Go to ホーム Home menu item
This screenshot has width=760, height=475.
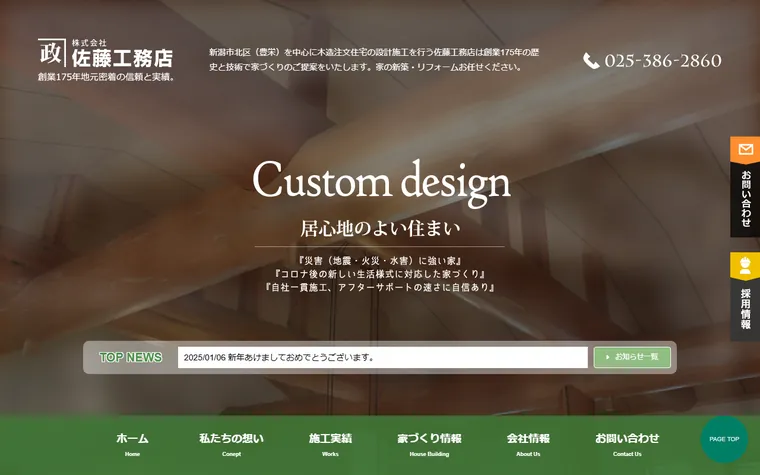pos(132,444)
